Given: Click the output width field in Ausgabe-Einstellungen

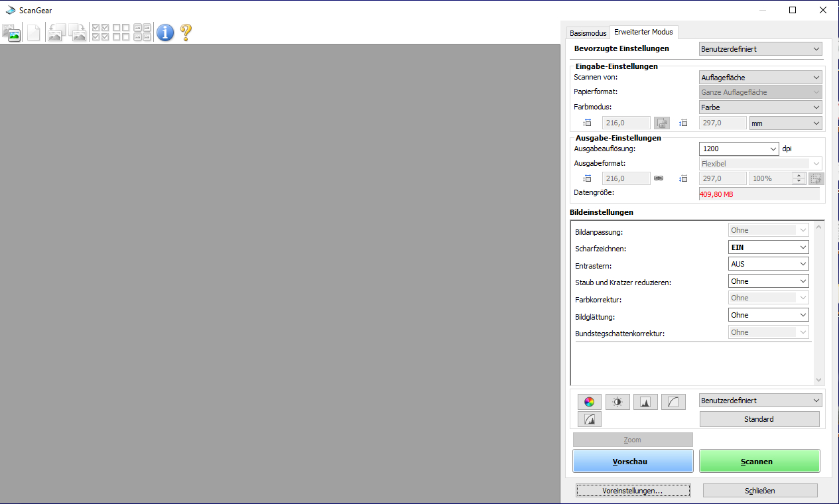Looking at the screenshot, I should point(626,178).
